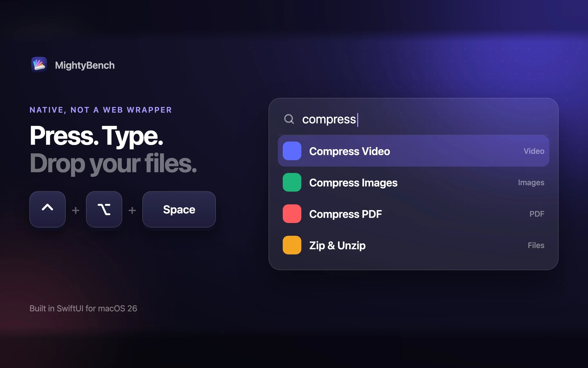
Task: Select the Compress PDF result
Action: [413, 214]
